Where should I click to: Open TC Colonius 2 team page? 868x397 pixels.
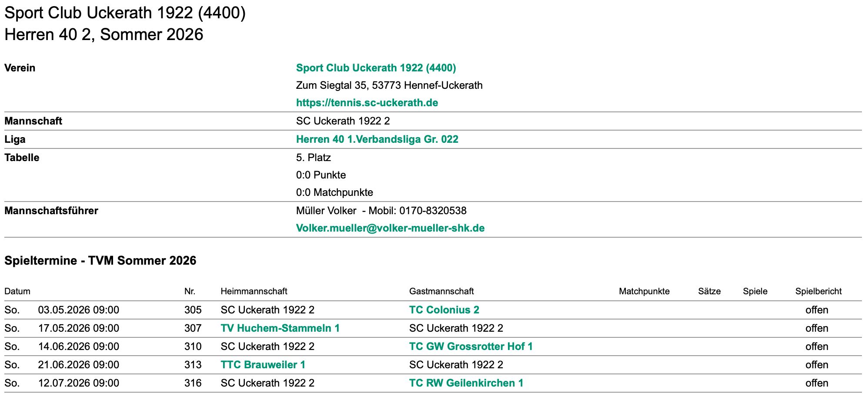[444, 310]
